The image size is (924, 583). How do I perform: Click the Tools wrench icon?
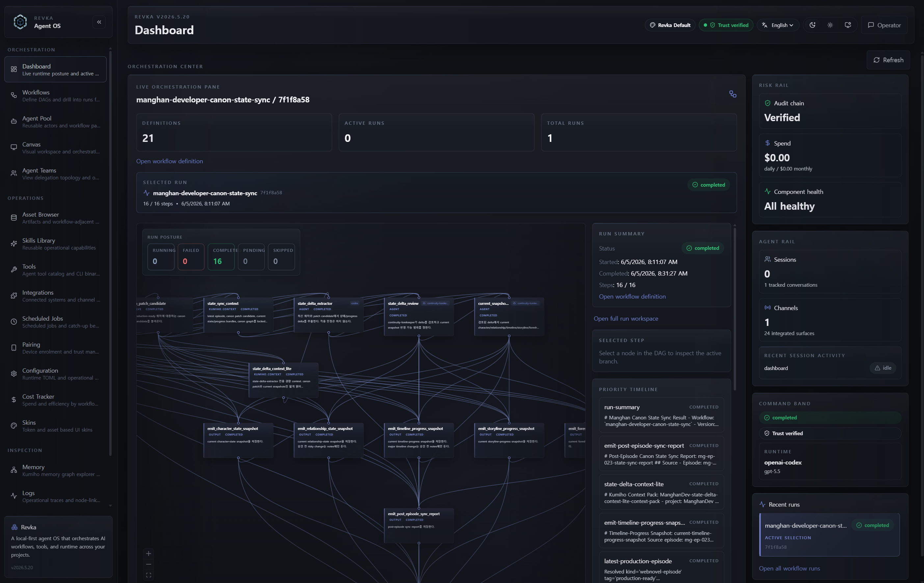pyautogui.click(x=14, y=270)
